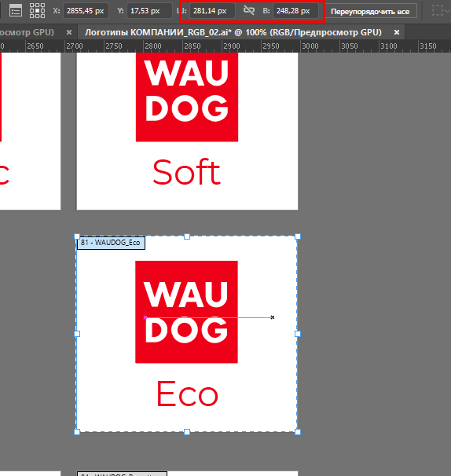Click the red Eco text on the artboard

[187, 394]
